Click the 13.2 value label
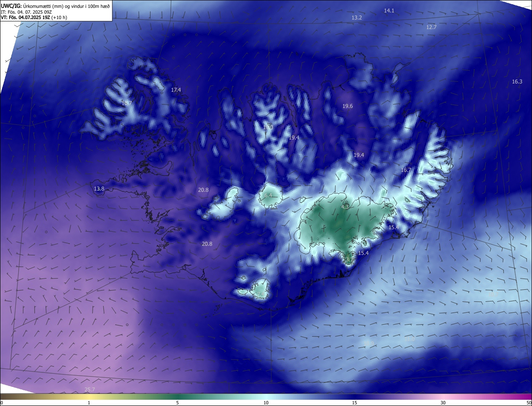532x406 pixels. pyautogui.click(x=357, y=18)
